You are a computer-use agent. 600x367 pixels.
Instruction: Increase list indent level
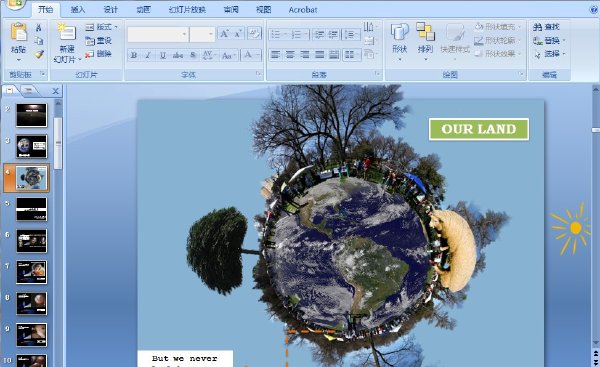tap(333, 34)
